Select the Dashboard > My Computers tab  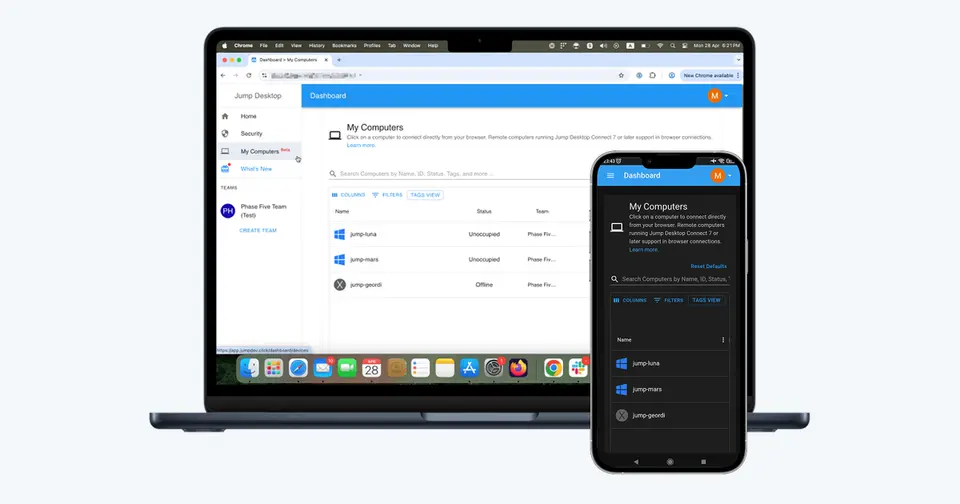(289, 60)
